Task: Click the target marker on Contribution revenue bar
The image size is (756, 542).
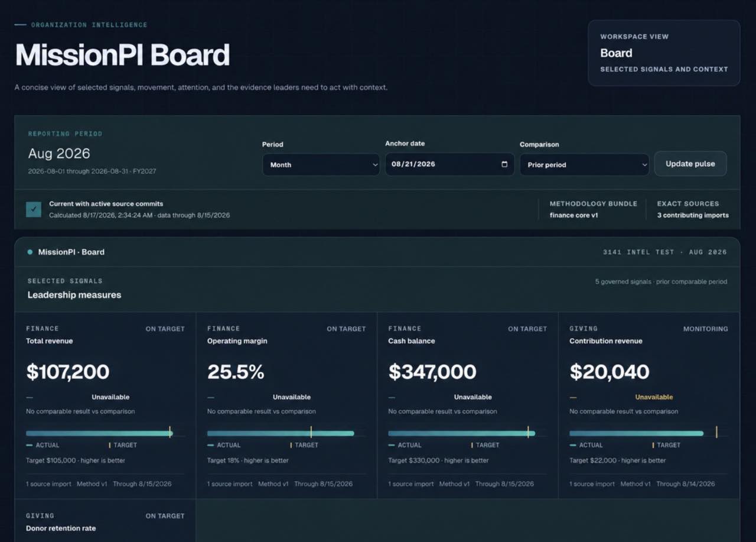Action: coord(716,432)
